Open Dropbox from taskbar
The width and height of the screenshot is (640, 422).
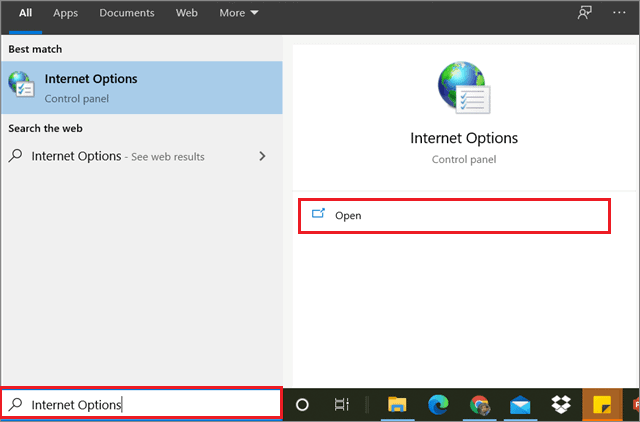(x=561, y=404)
